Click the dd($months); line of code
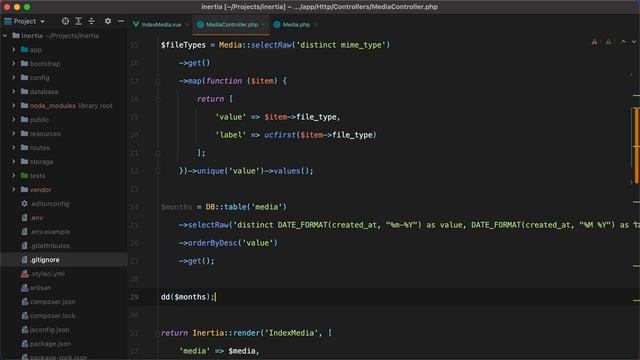Screen dimensions: 640x360 pos(188,297)
